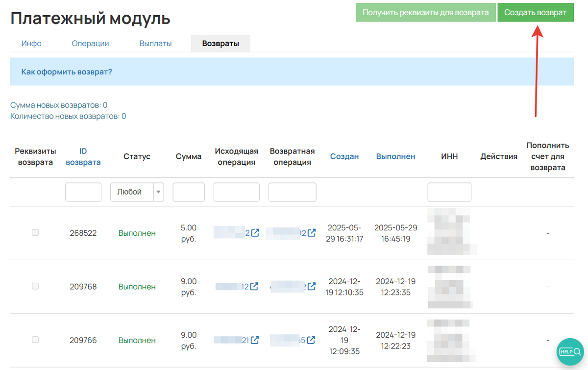Viewport: 588px width, 370px height.
Task: Select the checkbox for refund 268522
Action: pos(35,232)
